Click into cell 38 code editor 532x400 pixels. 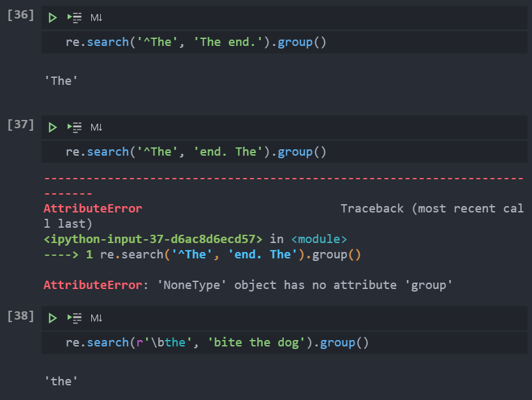pos(284,343)
